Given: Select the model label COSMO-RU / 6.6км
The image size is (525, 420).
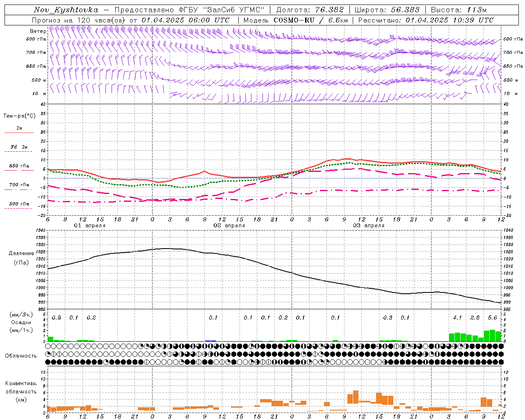Looking at the screenshot, I should click(311, 20).
